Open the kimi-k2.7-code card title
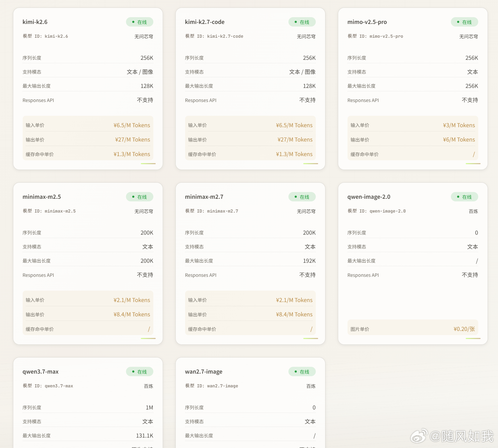The image size is (498, 448). click(x=205, y=22)
